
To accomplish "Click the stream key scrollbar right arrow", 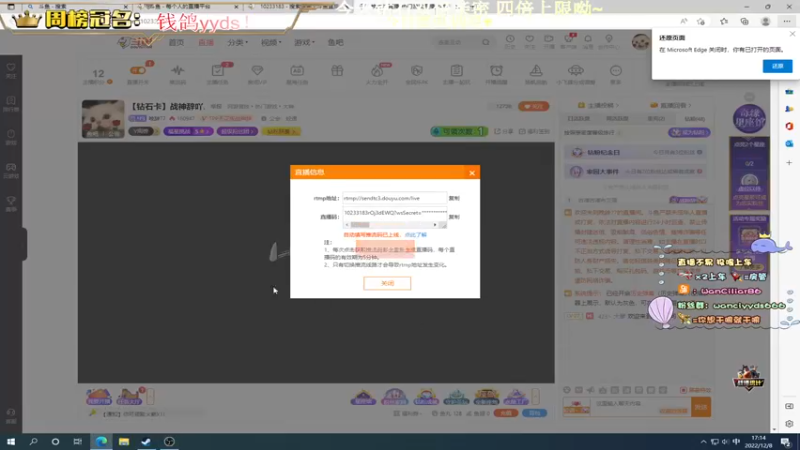I will 435,224.
